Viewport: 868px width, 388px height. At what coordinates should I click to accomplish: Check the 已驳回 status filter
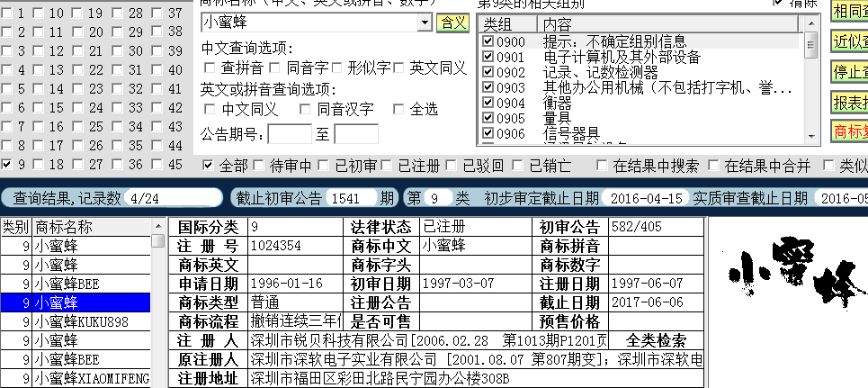(x=452, y=165)
